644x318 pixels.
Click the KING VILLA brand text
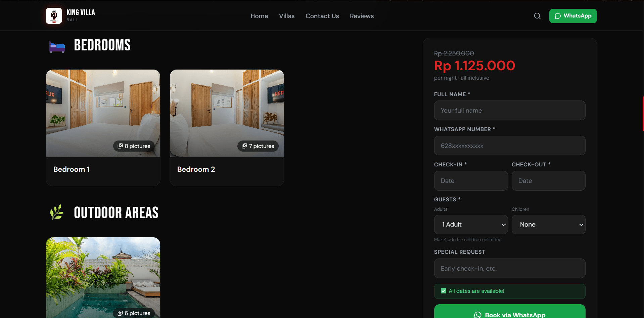(81, 12)
